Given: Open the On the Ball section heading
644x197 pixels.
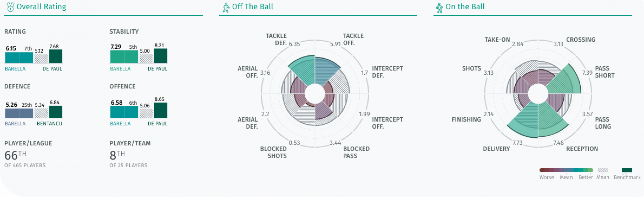Looking at the screenshot, I should click(465, 7).
